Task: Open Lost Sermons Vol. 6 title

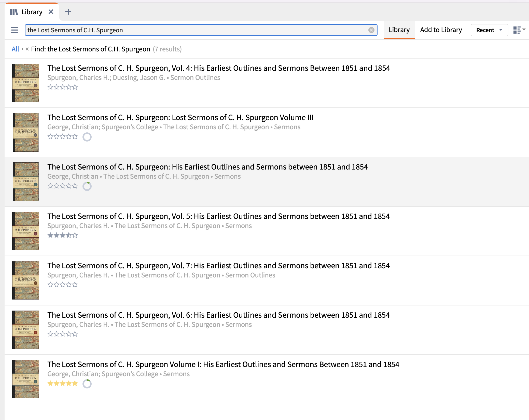Action: (218, 315)
